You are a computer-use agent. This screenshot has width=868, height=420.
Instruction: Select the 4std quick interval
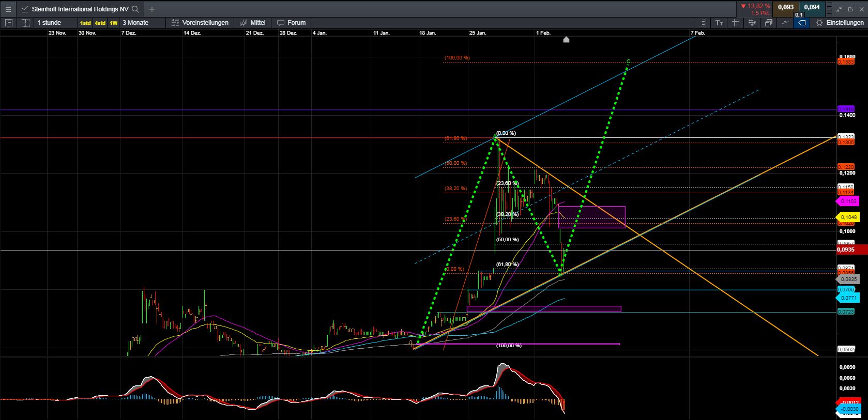[x=100, y=23]
